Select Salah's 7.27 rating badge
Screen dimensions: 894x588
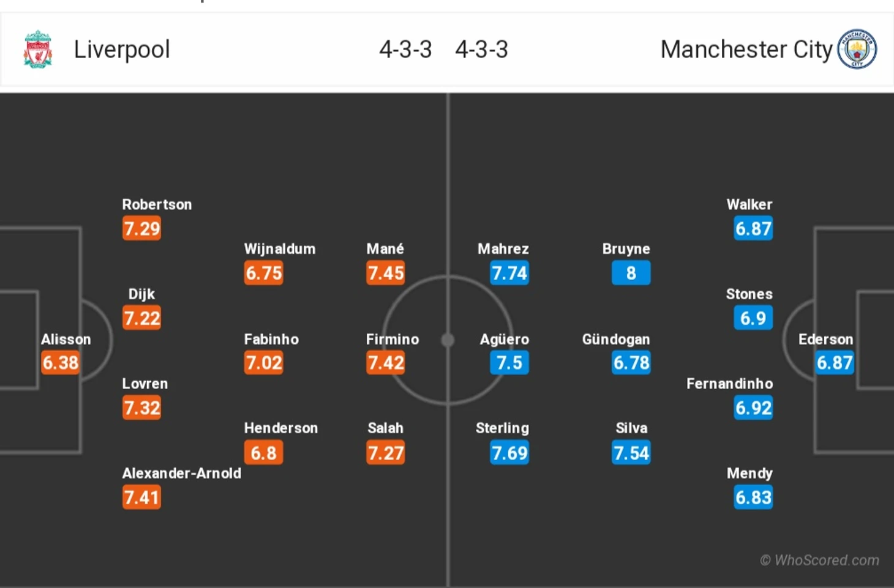pyautogui.click(x=386, y=453)
